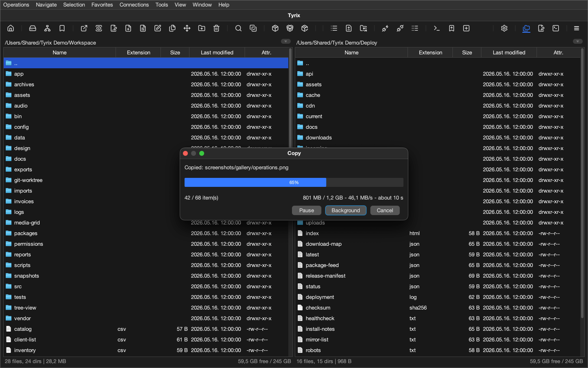This screenshot has width=588, height=368.
Task: Toggle the terminal panel view icon
Action: [556, 28]
